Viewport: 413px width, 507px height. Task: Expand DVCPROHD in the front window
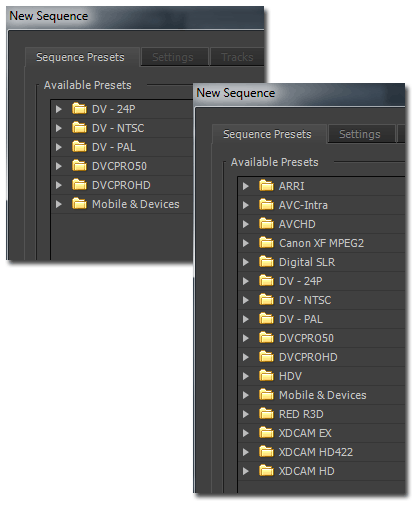tap(246, 357)
